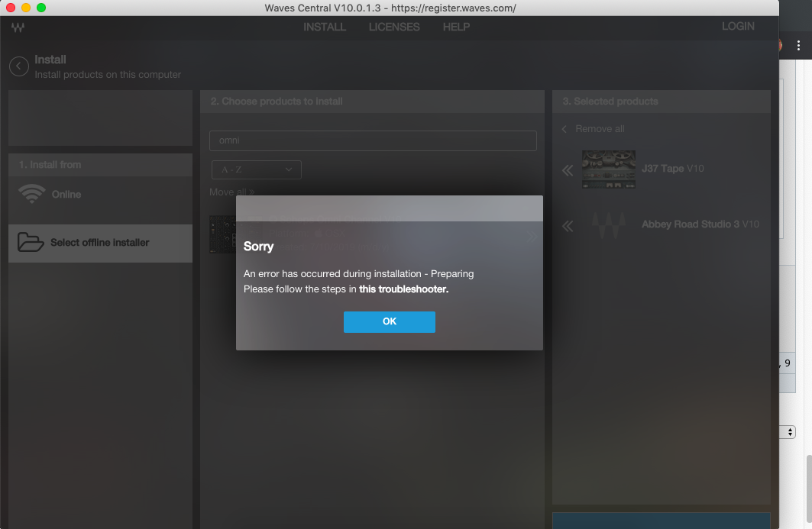
Task: Focus the product search field containing "omni"
Action: pos(373,140)
